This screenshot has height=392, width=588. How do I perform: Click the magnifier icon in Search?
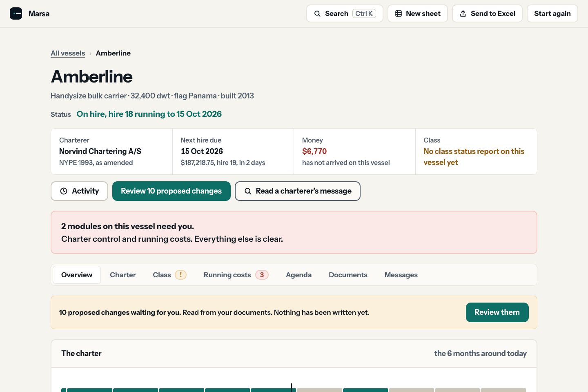point(317,13)
